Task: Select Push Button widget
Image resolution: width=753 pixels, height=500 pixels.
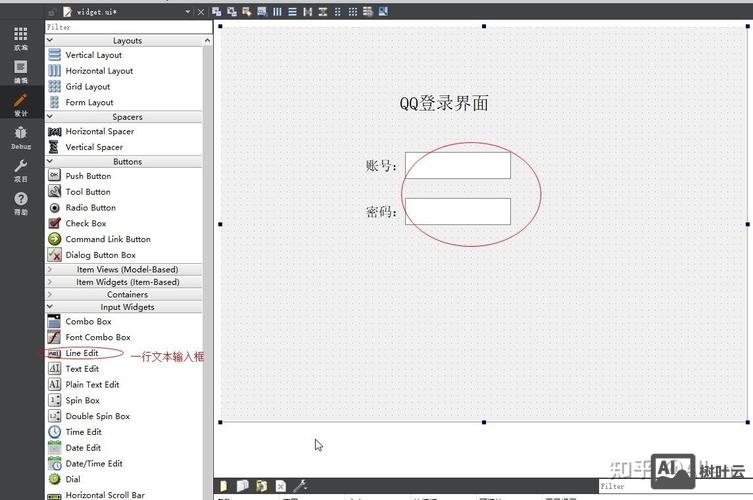Action: 124,176
